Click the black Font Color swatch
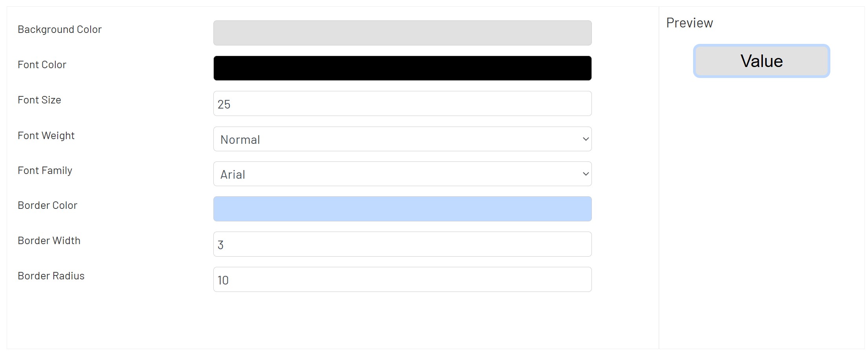This screenshot has width=868, height=355. (402, 68)
